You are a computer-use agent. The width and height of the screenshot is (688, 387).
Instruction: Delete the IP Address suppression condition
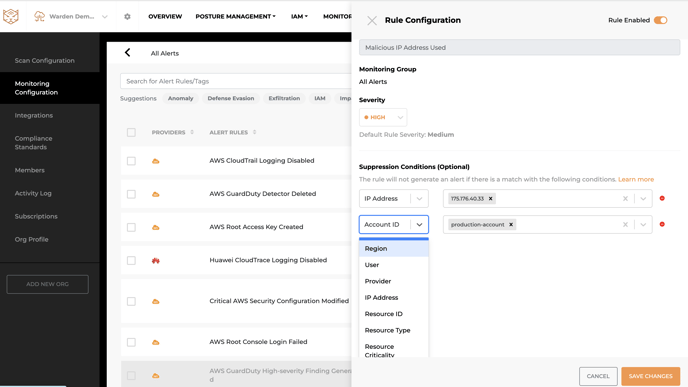pyautogui.click(x=662, y=198)
